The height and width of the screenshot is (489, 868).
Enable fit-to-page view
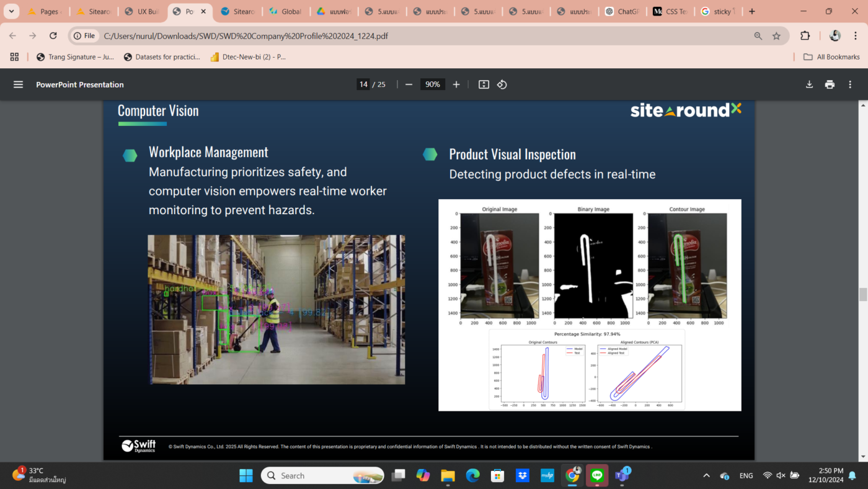pyautogui.click(x=483, y=84)
